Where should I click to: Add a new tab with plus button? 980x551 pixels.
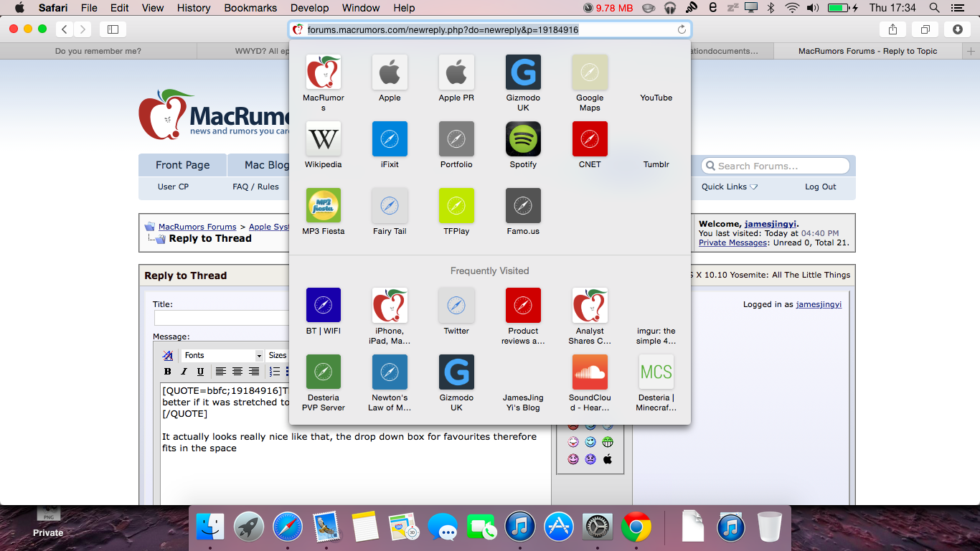tap(971, 51)
